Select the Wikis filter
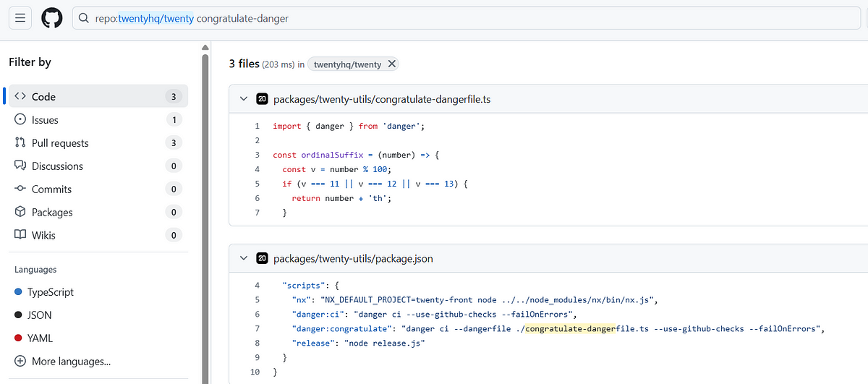Image resolution: width=868 pixels, height=384 pixels. tap(98, 235)
